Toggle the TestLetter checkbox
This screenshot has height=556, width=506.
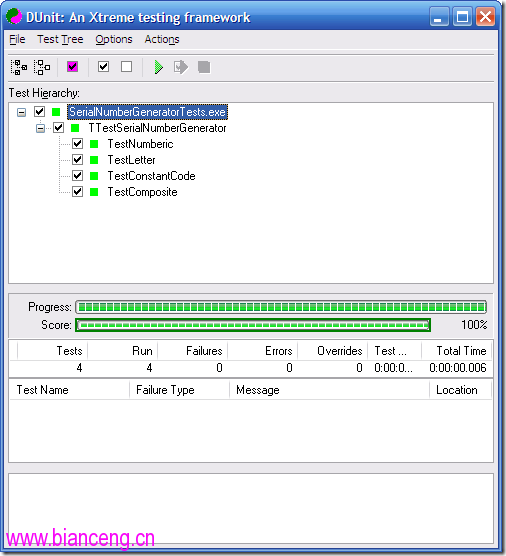click(x=78, y=160)
